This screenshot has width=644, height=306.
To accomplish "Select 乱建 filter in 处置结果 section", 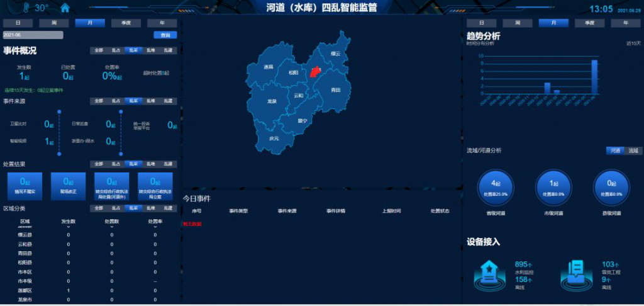I will 168,164.
